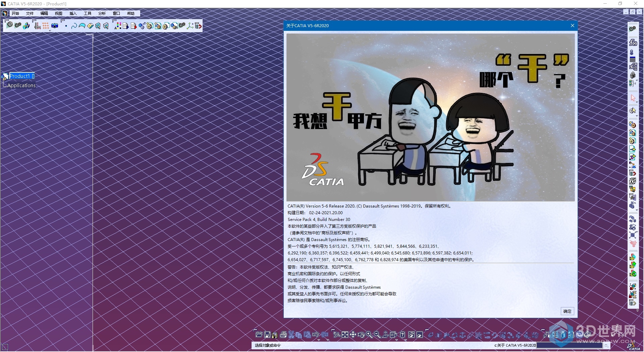This screenshot has width=644, height=352.
Task: Open the 分析 (Analyze) menu
Action: [102, 13]
